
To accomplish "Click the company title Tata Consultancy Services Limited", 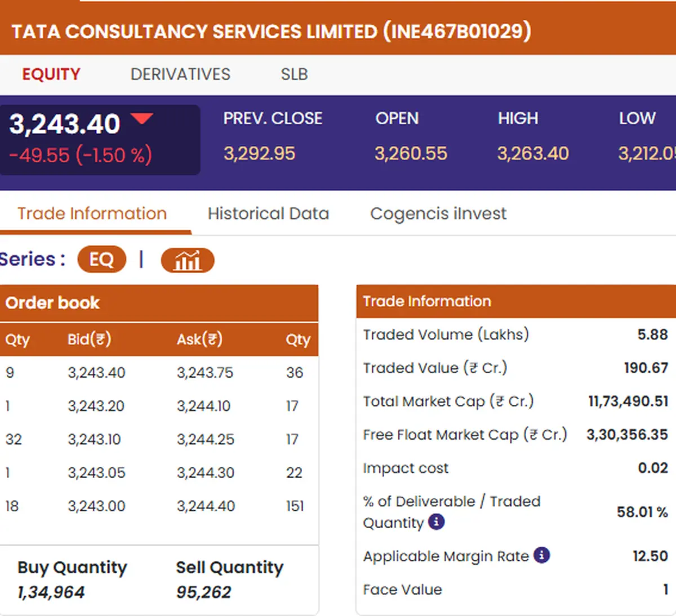I will [x=272, y=32].
